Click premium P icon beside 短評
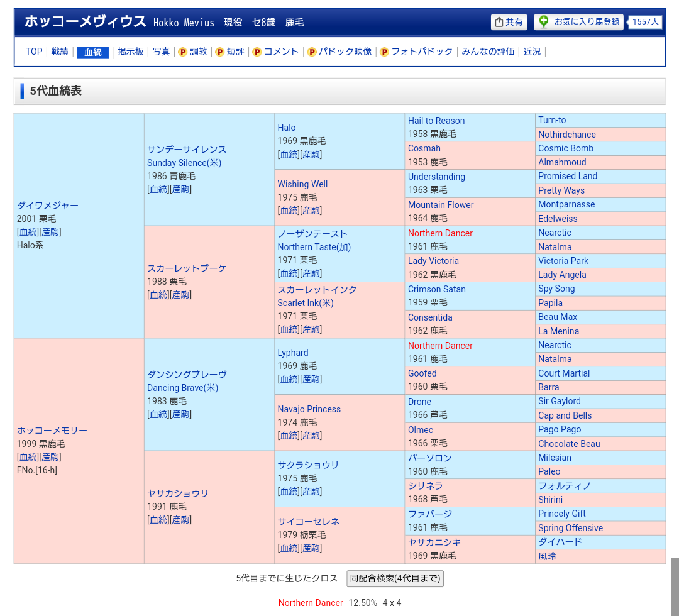Screen dimensions: 679x616 click(220, 52)
